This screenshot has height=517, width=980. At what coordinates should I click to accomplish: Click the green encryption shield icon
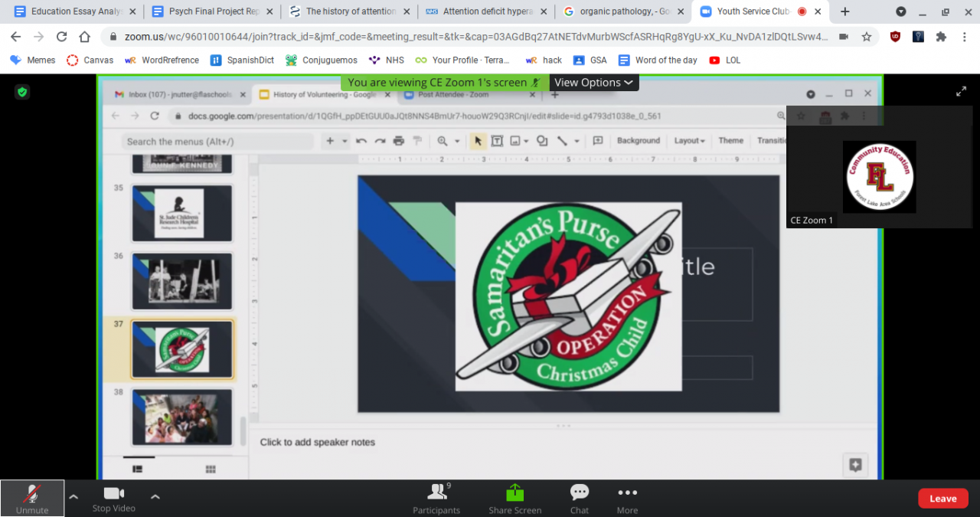(x=22, y=92)
